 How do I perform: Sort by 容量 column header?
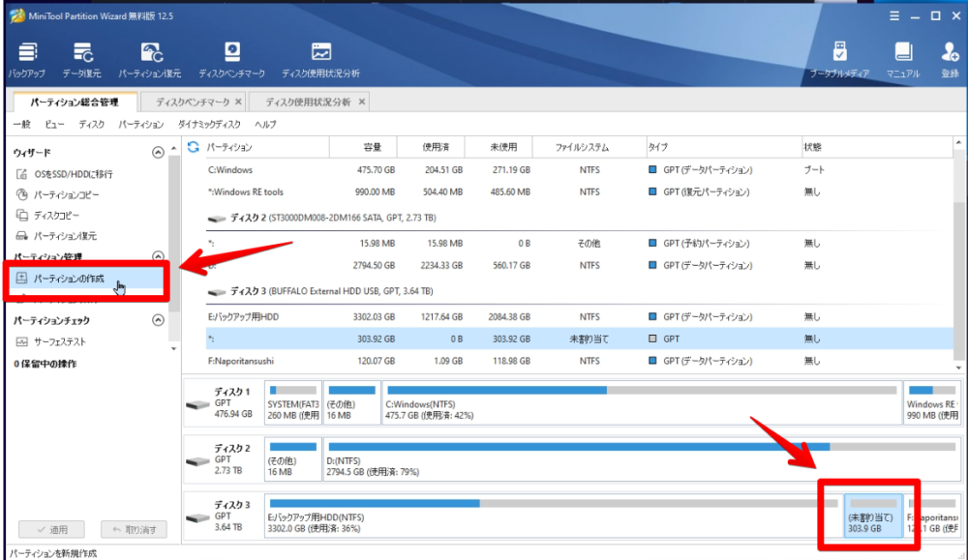(x=363, y=147)
